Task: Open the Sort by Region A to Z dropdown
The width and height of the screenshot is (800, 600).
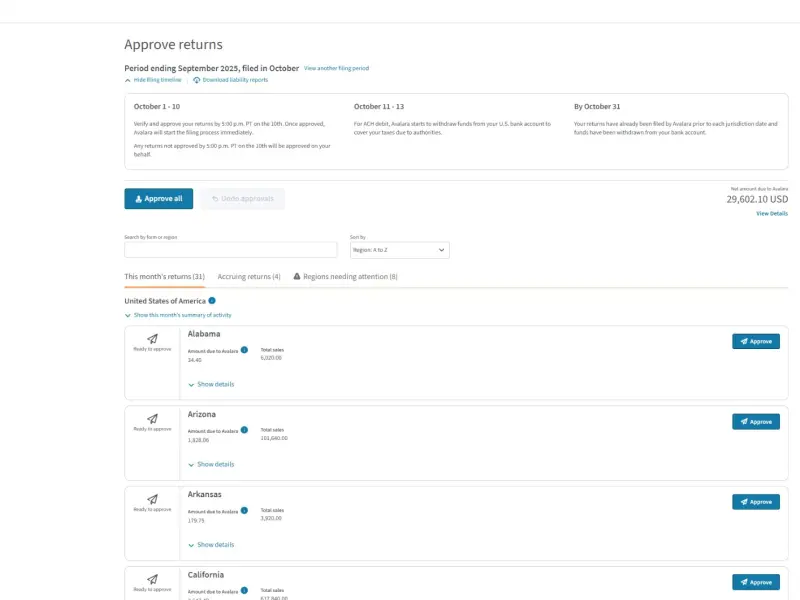Action: [399, 250]
